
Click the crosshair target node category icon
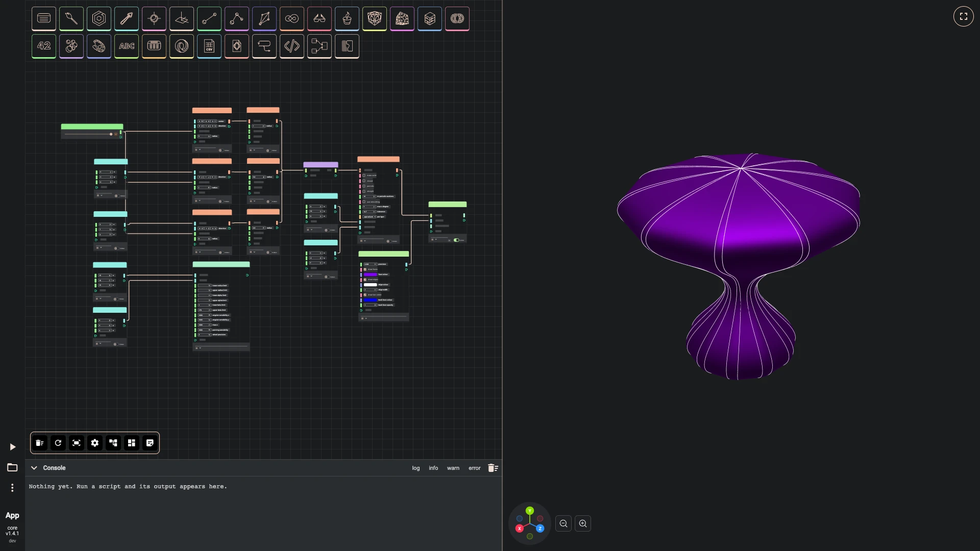[x=154, y=19]
